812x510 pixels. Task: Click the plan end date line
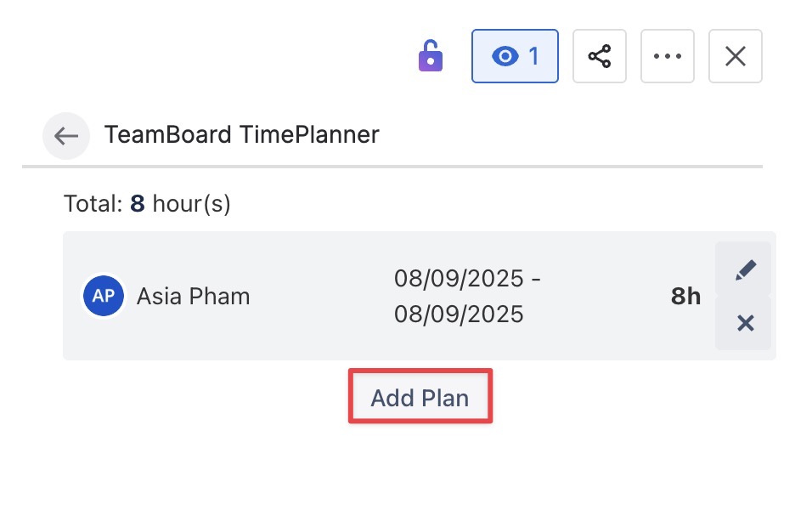point(459,314)
